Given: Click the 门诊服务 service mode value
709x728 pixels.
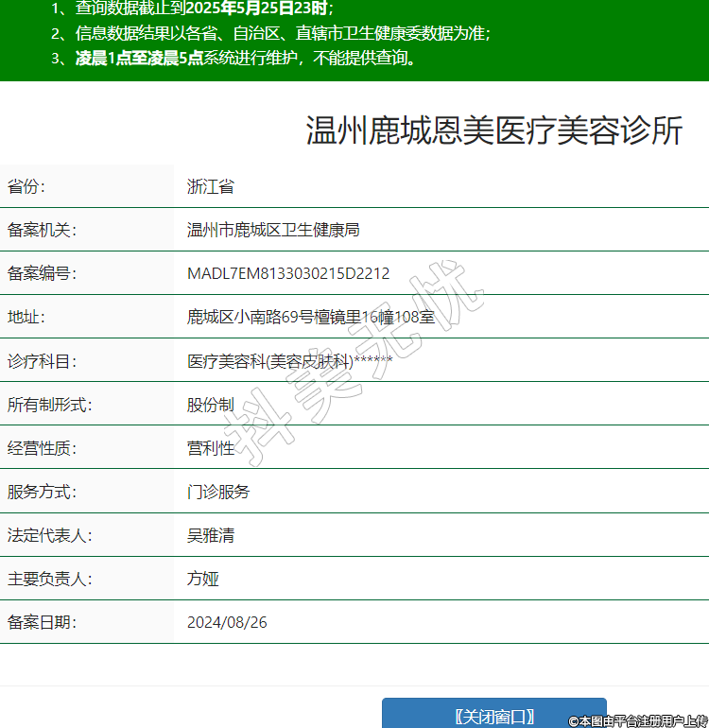Looking at the screenshot, I should coord(218,492).
